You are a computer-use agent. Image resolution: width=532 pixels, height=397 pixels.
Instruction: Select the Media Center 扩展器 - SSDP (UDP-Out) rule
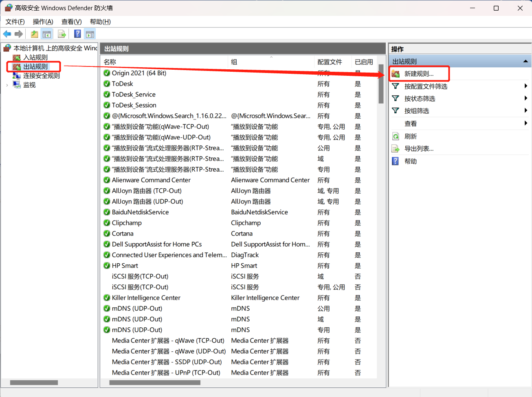(x=167, y=362)
